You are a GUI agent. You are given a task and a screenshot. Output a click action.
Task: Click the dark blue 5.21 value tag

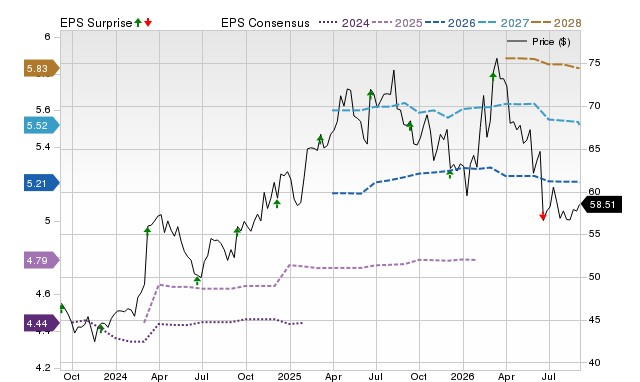42,183
